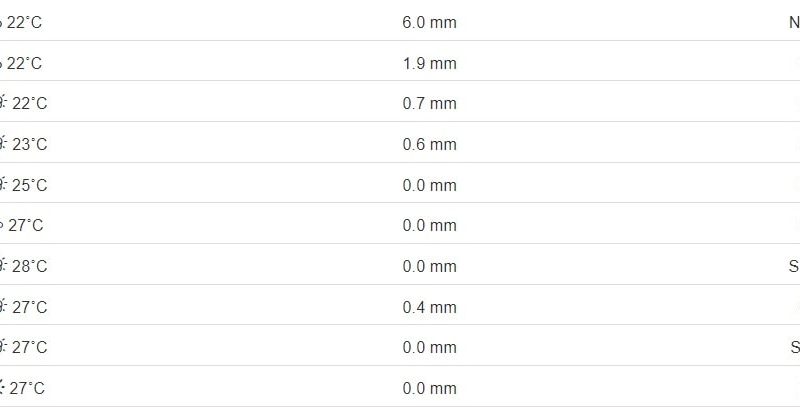
Task: Select the 6.0 mm precipitation value
Action: click(x=429, y=22)
